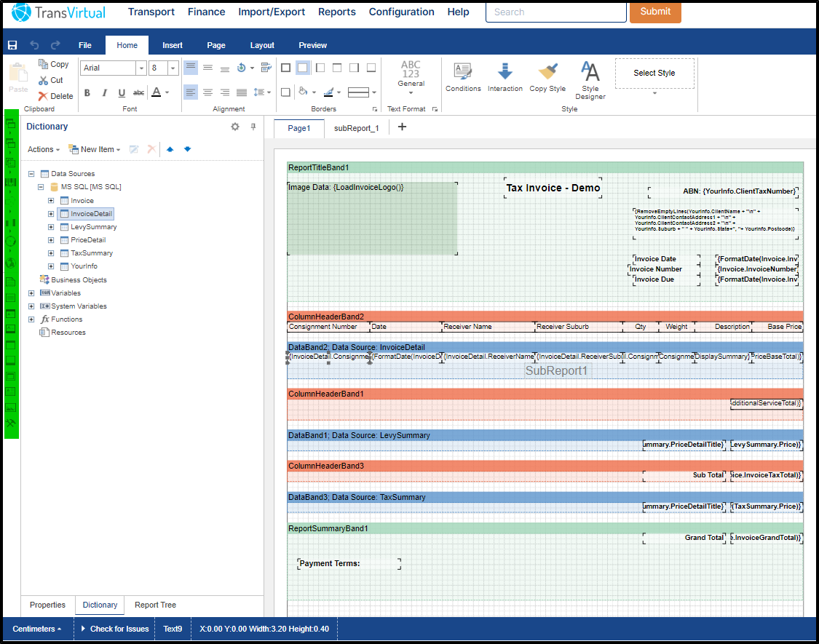The height and width of the screenshot is (644, 819).
Task: Open the Centimeters units menu
Action: (36, 629)
